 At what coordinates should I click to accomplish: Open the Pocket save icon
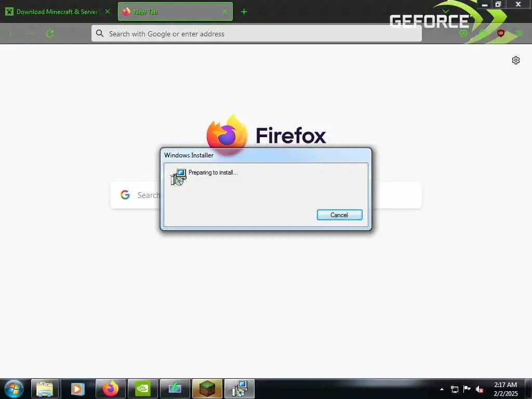coord(463,33)
